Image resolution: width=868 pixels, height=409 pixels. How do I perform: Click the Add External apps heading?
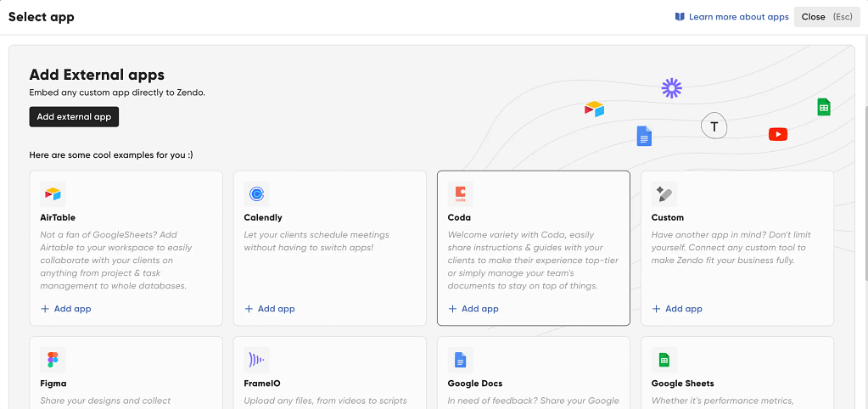pos(97,75)
